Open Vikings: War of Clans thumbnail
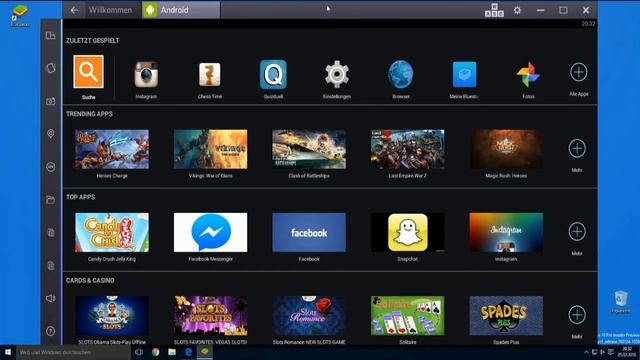 pyautogui.click(x=210, y=149)
